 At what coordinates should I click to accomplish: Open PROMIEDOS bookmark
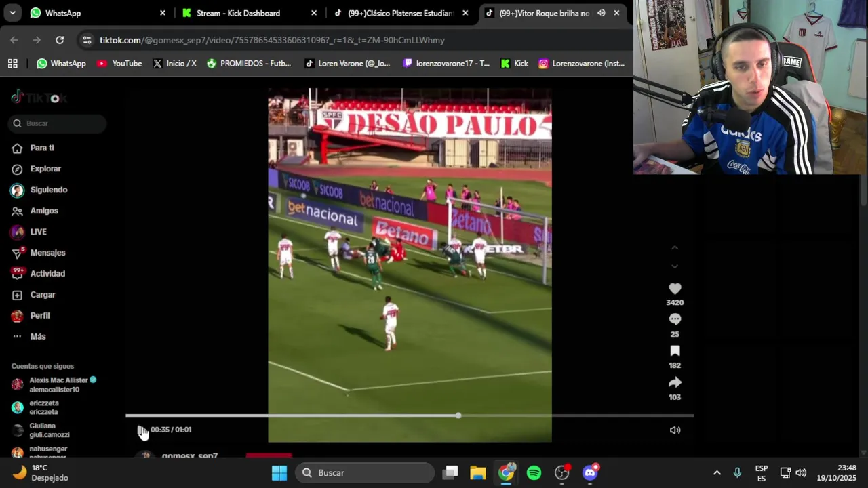249,63
